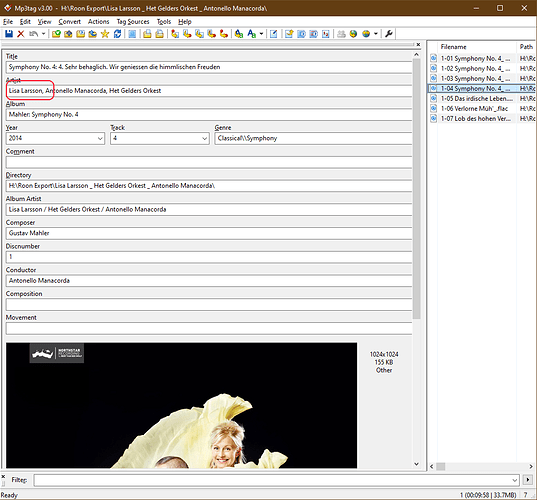This screenshot has width=537, height=500.
Task: Open the View menu
Action: tap(44, 22)
